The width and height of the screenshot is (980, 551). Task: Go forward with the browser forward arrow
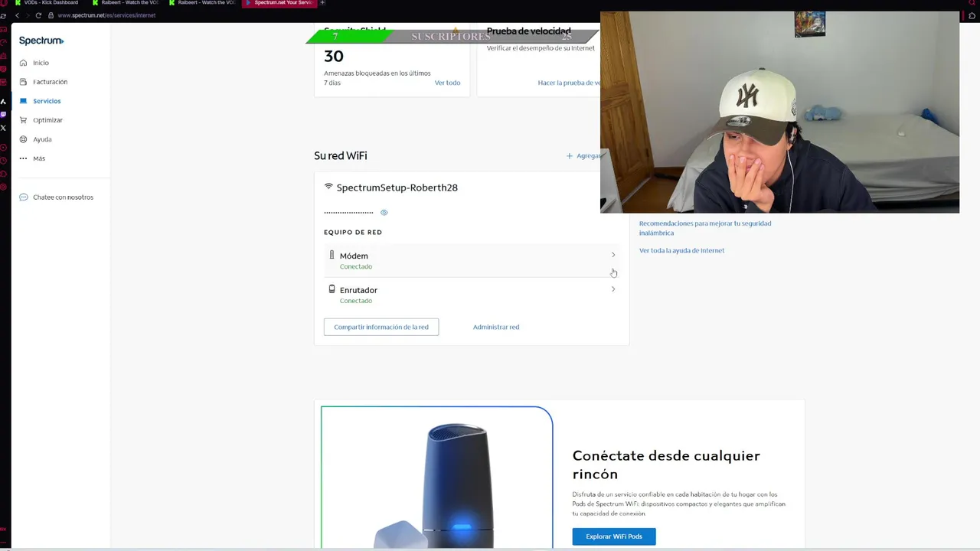pyautogui.click(x=28, y=15)
